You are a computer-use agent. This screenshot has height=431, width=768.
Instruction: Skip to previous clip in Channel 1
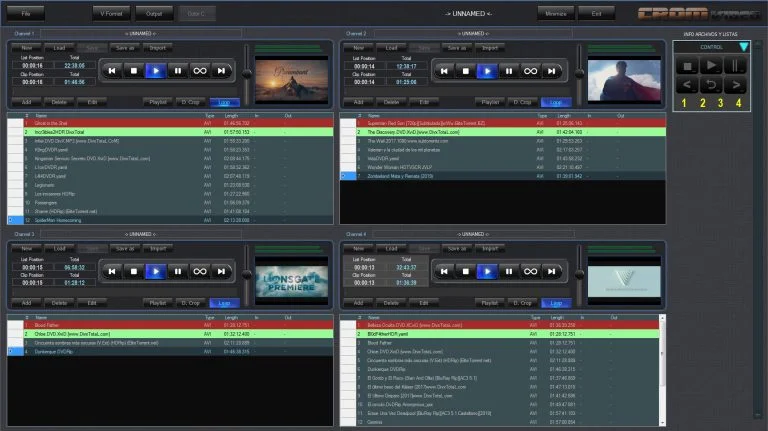(x=112, y=71)
